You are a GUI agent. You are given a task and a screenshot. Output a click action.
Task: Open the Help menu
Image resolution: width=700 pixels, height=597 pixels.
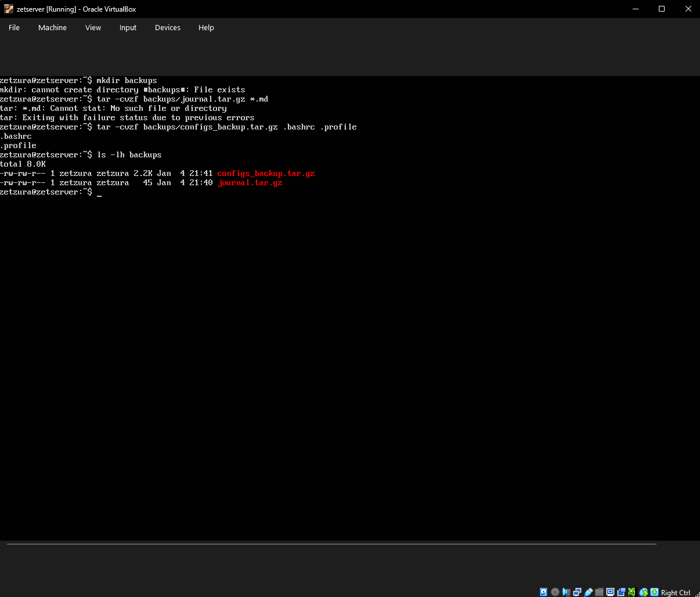coord(206,27)
